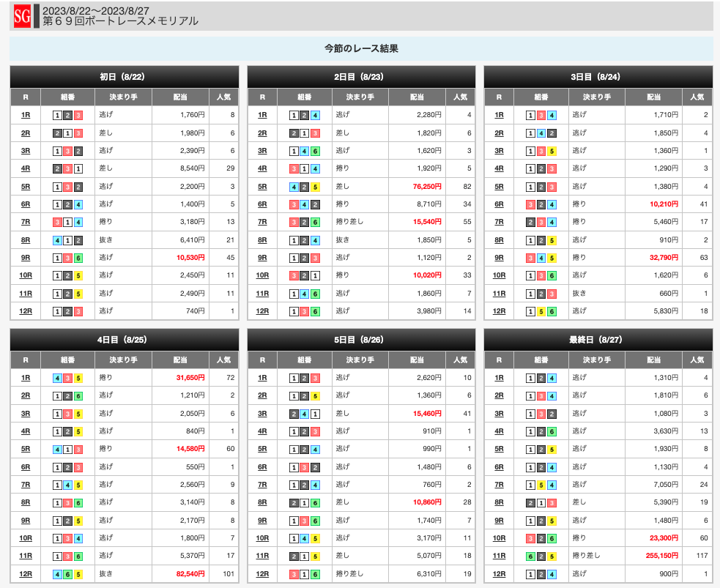The image size is (720, 588).
Task: Open the 6R link in 3日目 (8/24)
Action: pyautogui.click(x=500, y=204)
